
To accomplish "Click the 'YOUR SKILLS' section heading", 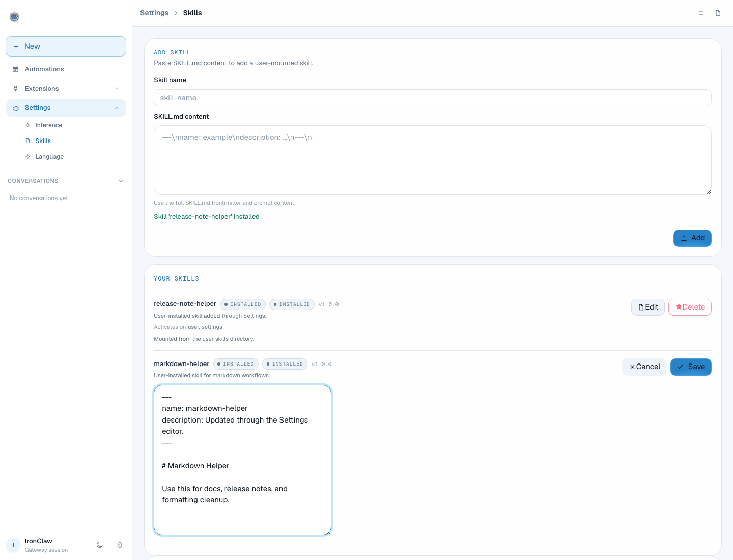I will tap(176, 279).
